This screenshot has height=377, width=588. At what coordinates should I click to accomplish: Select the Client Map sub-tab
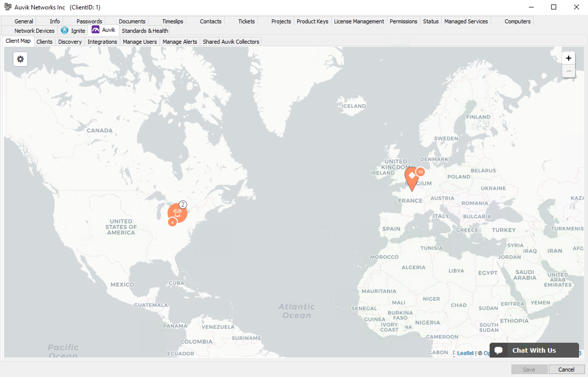(x=18, y=41)
